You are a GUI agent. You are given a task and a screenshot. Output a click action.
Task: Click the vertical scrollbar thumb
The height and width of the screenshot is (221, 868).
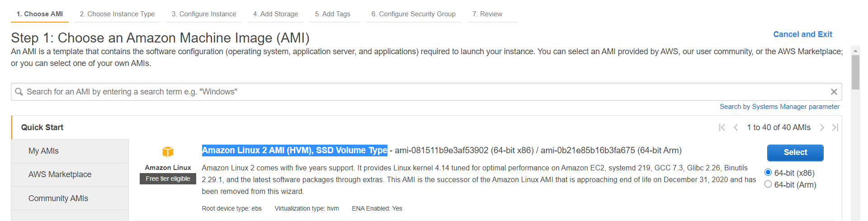(855, 72)
